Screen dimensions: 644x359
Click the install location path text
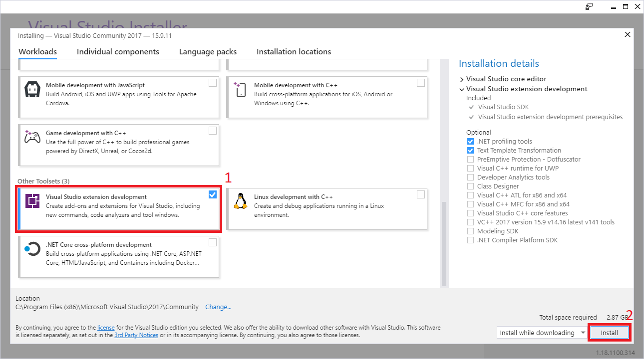[107, 307]
